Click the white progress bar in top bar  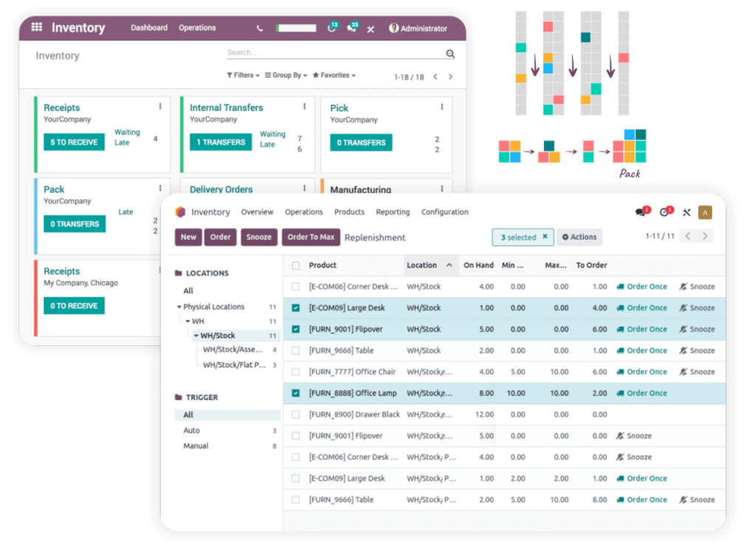coord(296,29)
